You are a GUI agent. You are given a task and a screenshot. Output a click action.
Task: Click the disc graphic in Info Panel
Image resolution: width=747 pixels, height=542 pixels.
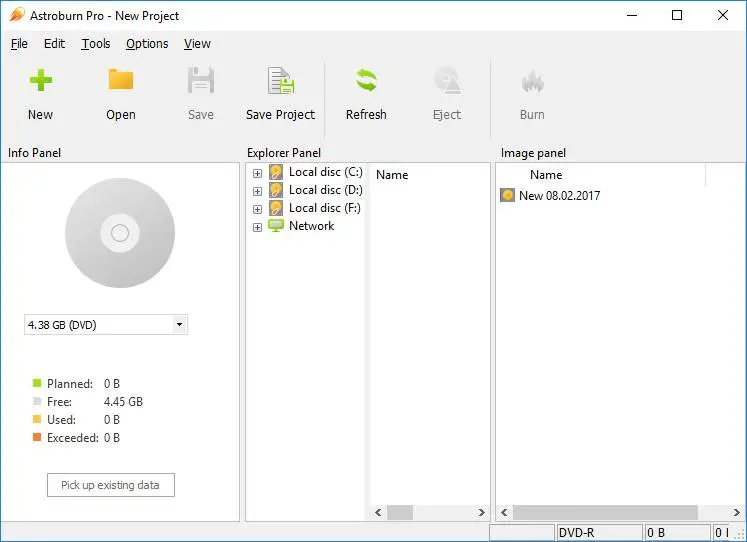click(120, 233)
